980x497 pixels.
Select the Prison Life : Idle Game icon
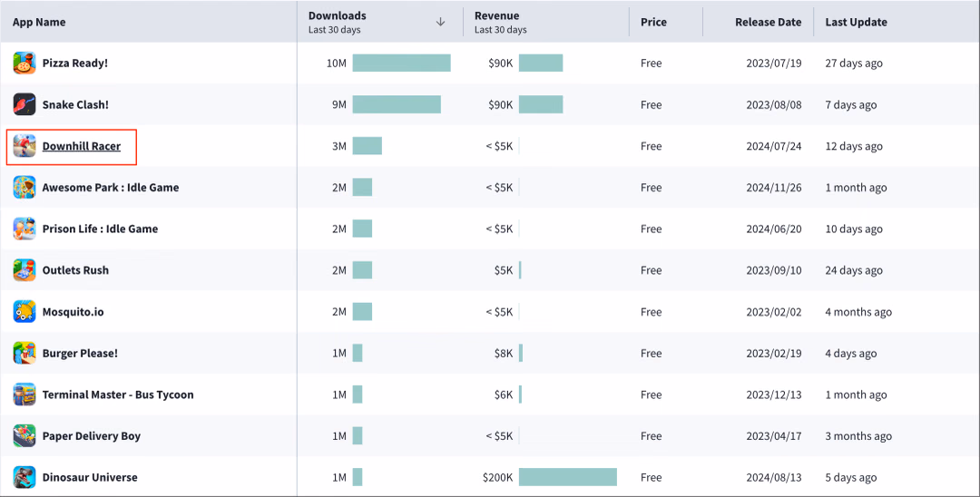coord(24,229)
